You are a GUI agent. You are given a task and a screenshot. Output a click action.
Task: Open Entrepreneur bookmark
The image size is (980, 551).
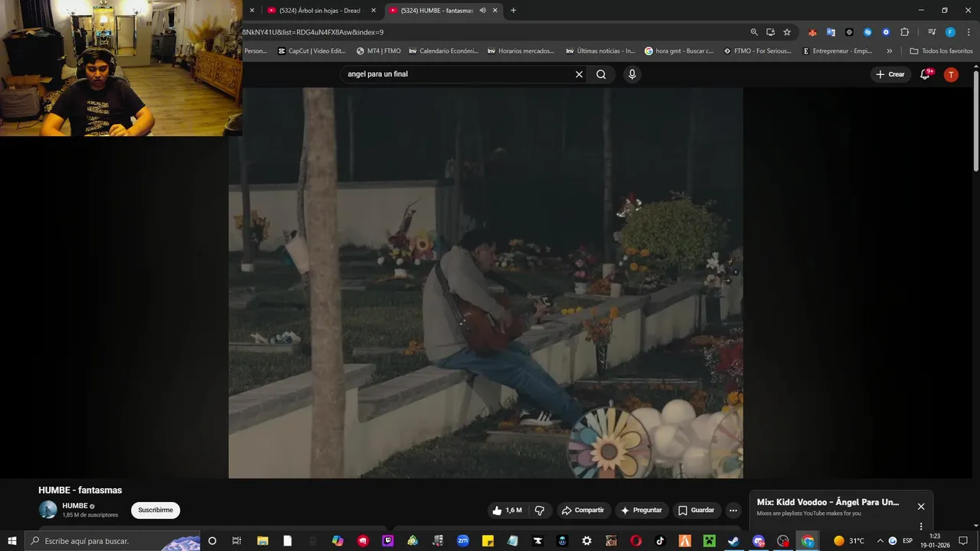(837, 51)
